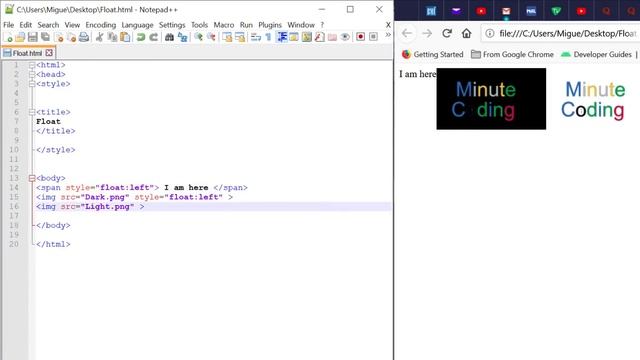
Task: Open the Macro menu
Action: point(224,25)
